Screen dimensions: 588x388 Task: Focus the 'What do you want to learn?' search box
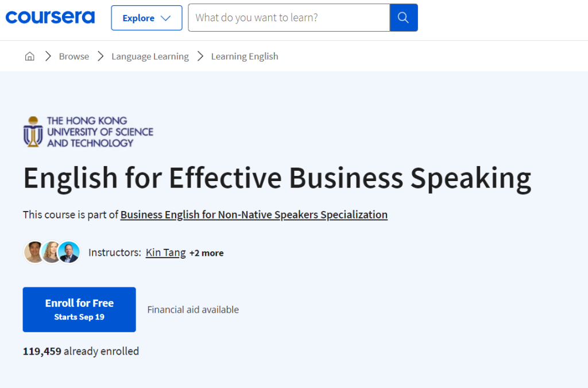click(x=289, y=18)
